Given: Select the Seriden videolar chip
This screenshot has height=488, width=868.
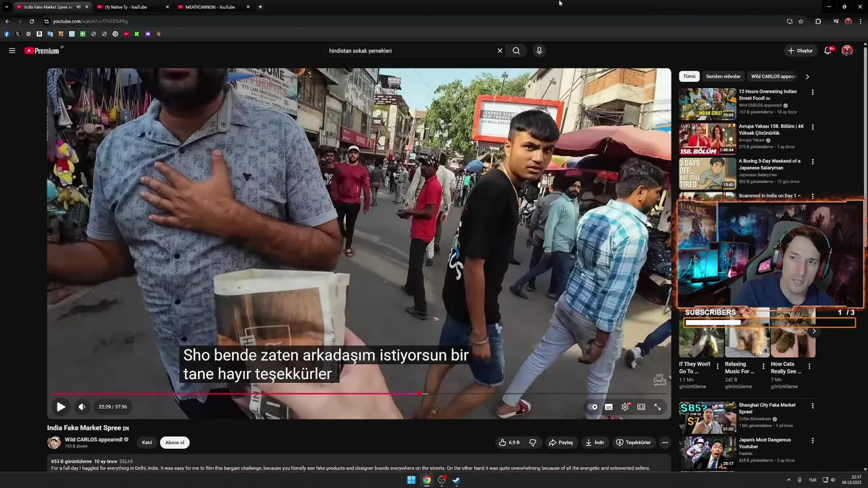Looking at the screenshot, I should (723, 77).
